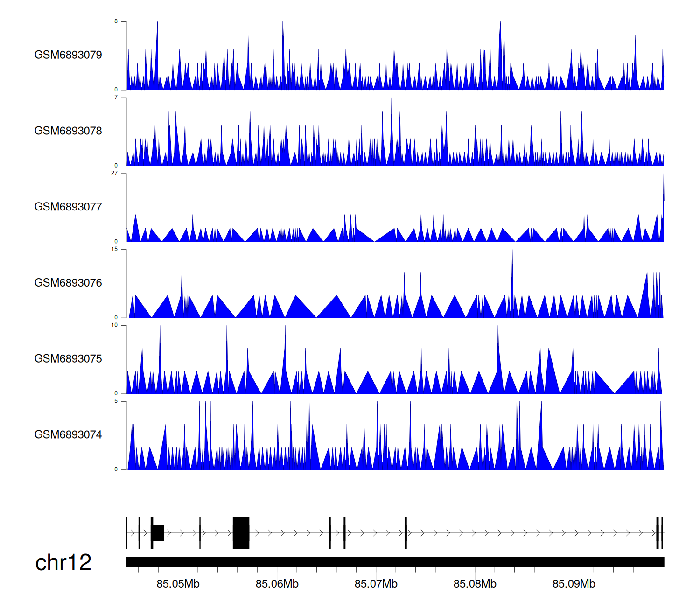Select the widest exon block in gene model

(241, 533)
